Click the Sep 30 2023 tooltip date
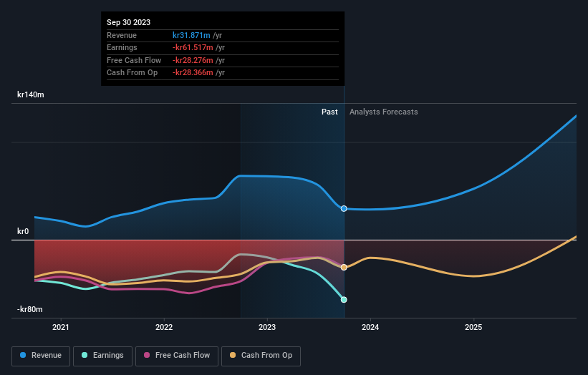This screenshot has height=375, width=588. (129, 22)
